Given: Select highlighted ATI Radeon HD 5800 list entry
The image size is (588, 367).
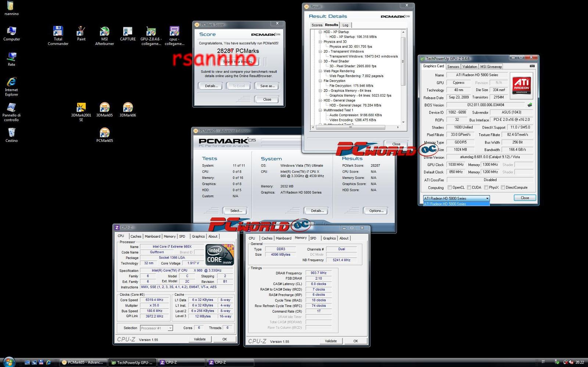Looking at the screenshot, I should coord(456,204).
